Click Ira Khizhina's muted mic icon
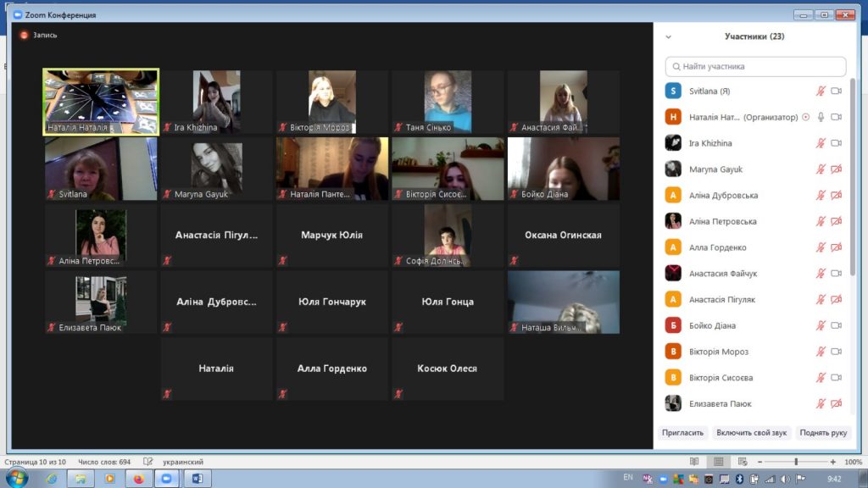Screen dimensions: 868x488 pyautogui.click(x=821, y=142)
